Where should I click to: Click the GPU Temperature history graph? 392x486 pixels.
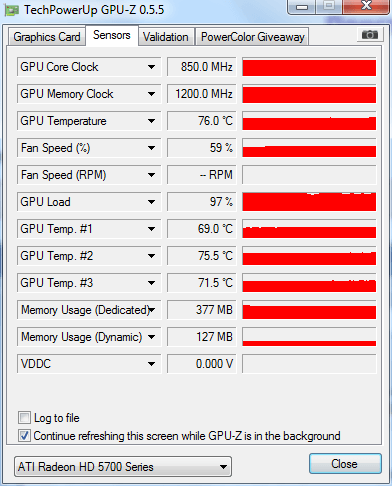pyautogui.click(x=309, y=121)
